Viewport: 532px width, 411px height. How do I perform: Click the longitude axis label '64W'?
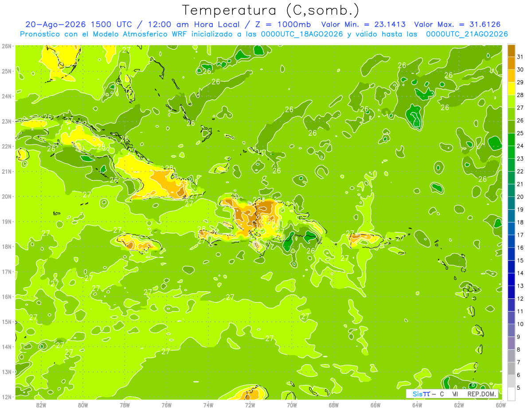tap(417, 405)
